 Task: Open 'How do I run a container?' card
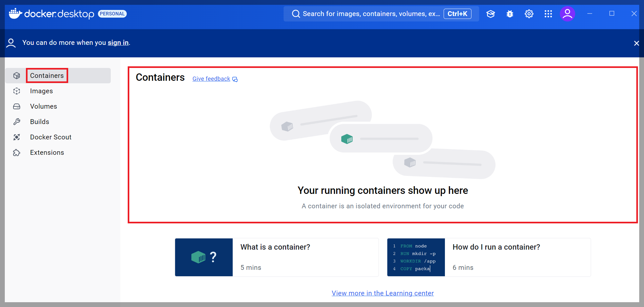point(489,257)
